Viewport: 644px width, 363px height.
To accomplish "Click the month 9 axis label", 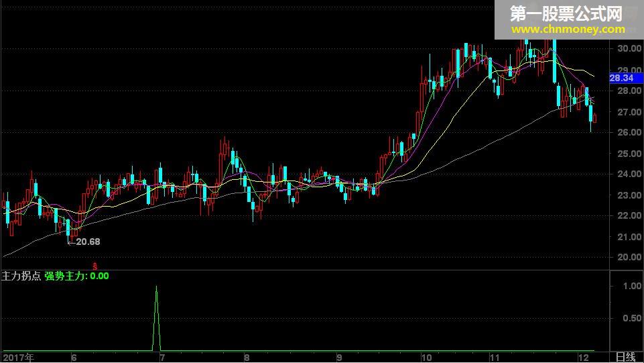I will tap(339, 358).
